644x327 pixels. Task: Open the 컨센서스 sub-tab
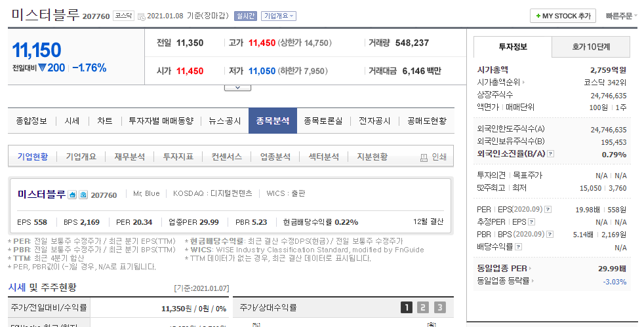226,157
